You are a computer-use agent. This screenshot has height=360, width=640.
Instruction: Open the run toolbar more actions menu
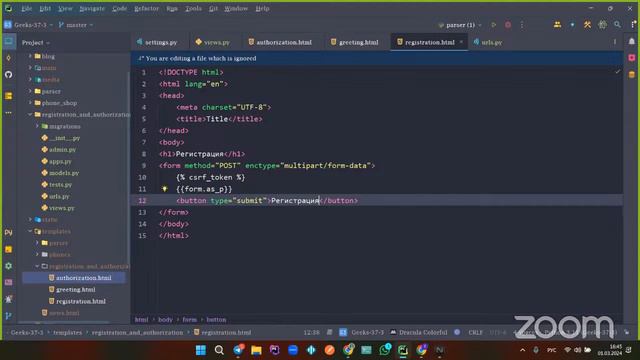click(x=522, y=25)
